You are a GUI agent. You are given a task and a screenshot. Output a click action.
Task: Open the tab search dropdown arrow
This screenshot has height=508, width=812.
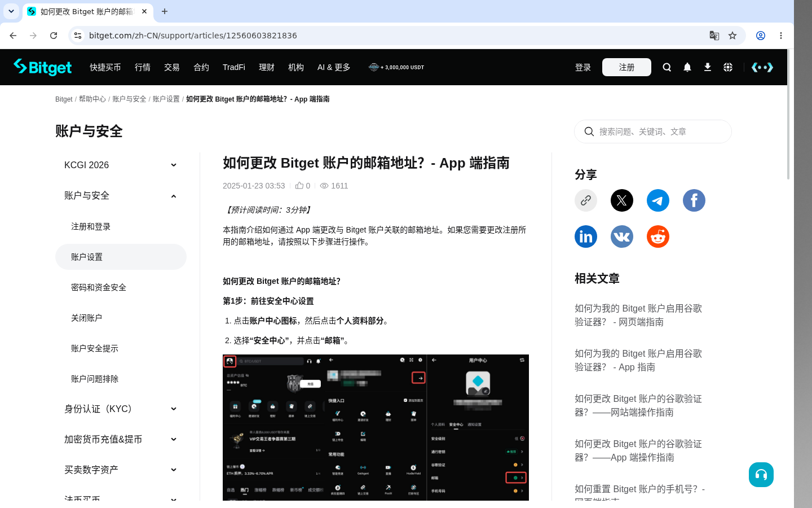click(11, 11)
